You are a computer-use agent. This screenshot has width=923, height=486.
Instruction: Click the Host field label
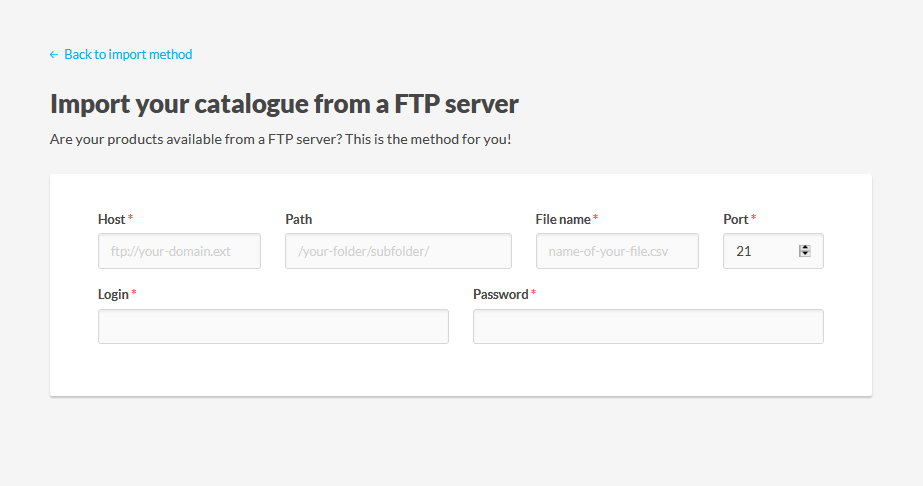(111, 219)
